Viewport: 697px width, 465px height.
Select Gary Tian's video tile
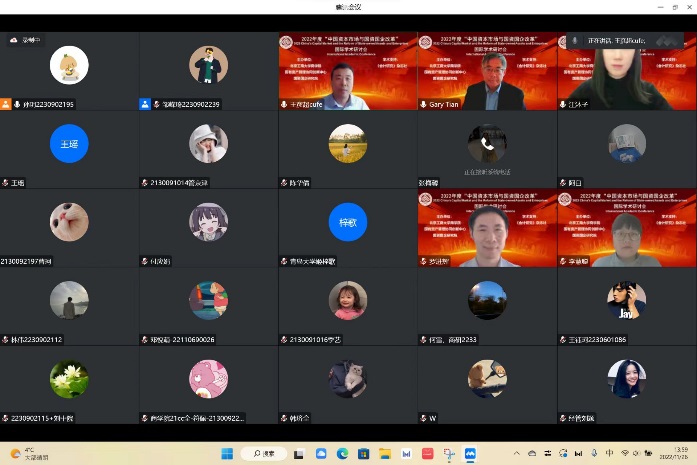click(487, 70)
